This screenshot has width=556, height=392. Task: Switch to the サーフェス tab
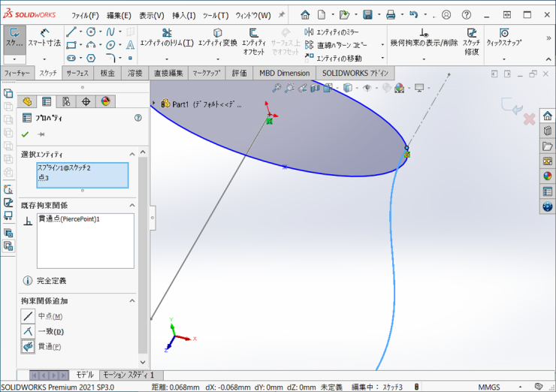coord(77,73)
